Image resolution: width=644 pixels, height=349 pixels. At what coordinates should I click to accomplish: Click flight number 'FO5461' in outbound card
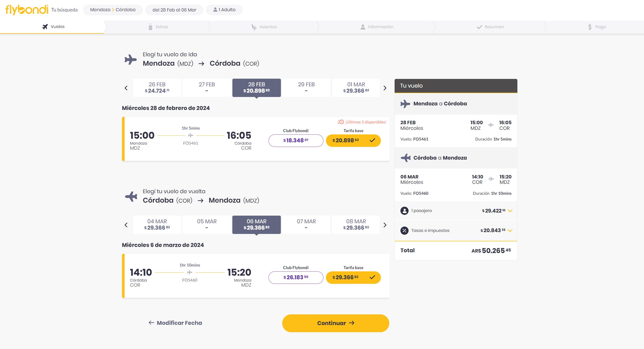point(191,143)
